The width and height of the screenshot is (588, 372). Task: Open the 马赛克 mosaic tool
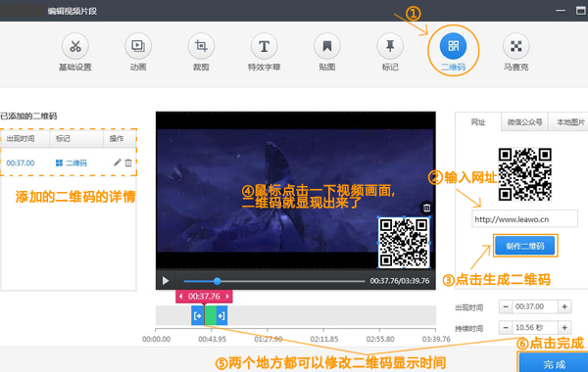pyautogui.click(x=516, y=46)
